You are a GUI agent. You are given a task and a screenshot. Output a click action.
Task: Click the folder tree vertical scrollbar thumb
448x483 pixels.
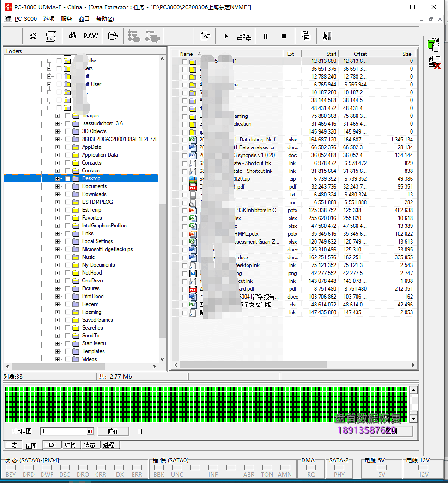(162, 271)
